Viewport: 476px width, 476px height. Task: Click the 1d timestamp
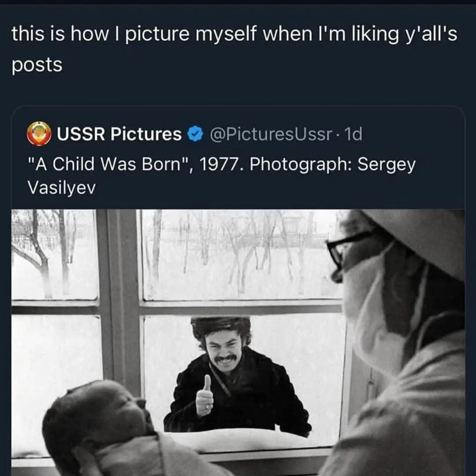[354, 134]
